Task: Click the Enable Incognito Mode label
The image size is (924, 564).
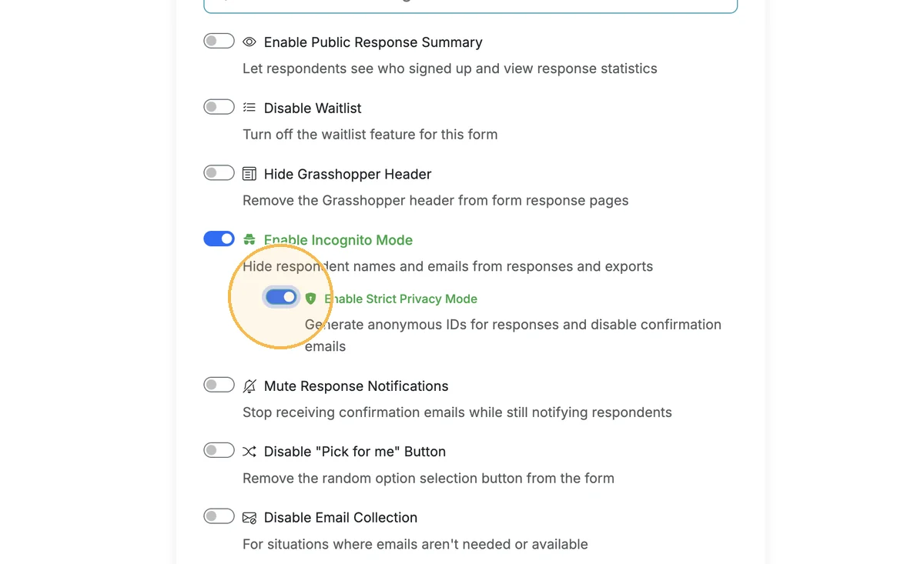Action: pos(338,240)
